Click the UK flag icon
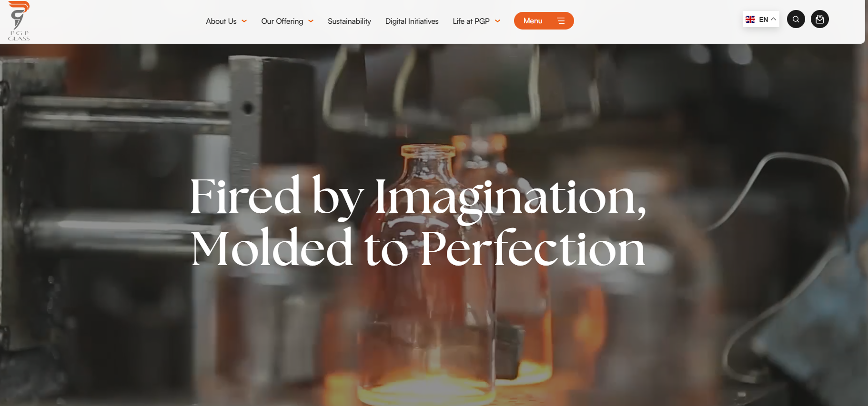 pyautogui.click(x=750, y=20)
